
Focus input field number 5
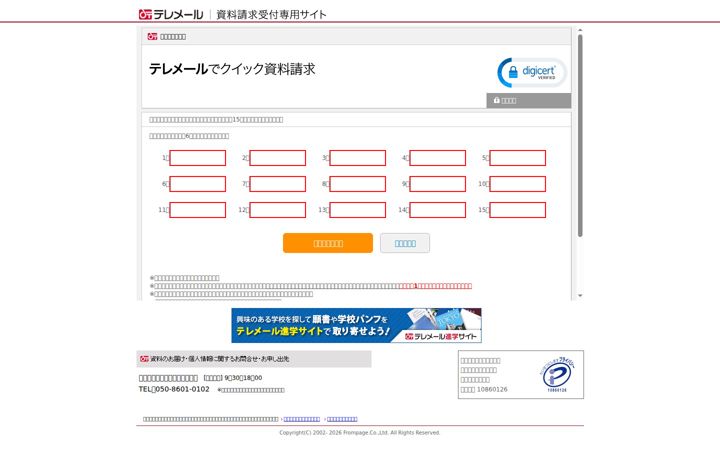click(518, 158)
